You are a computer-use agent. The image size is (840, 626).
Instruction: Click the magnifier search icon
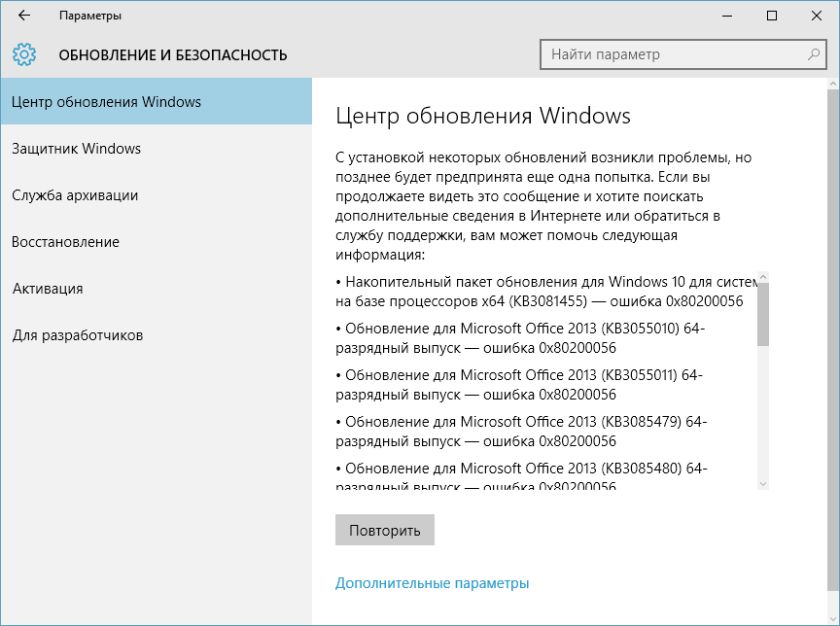813,54
